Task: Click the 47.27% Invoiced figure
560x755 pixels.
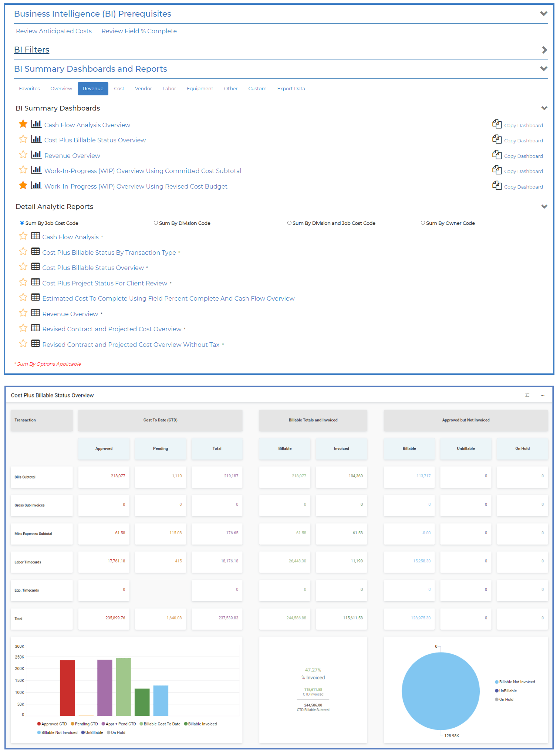Action: (x=313, y=670)
